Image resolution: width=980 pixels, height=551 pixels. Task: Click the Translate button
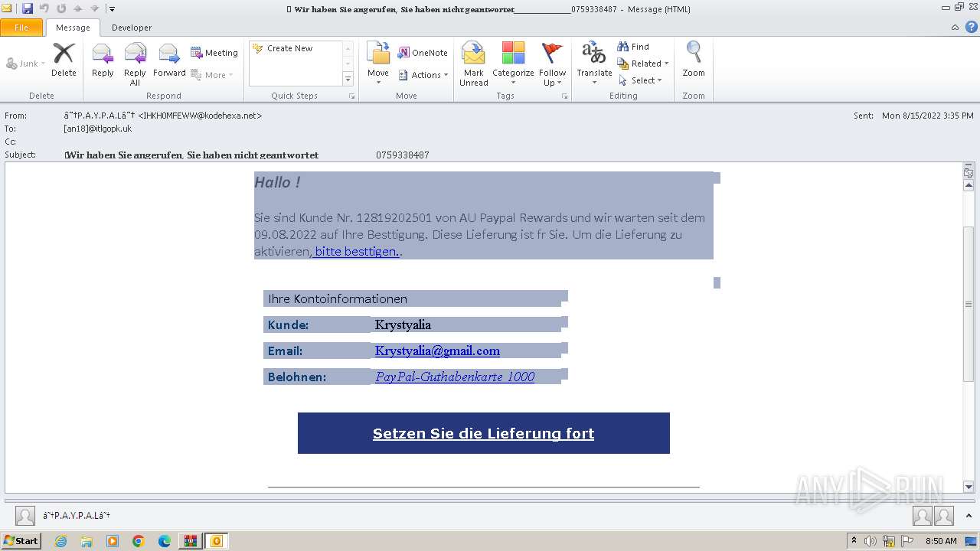coord(594,64)
